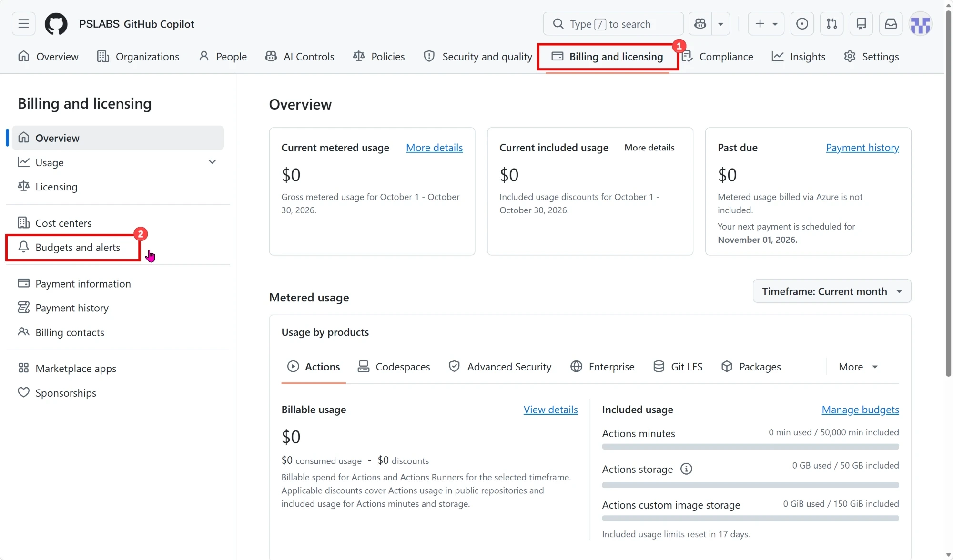Select the Billing and licensing tab

[x=608, y=56]
